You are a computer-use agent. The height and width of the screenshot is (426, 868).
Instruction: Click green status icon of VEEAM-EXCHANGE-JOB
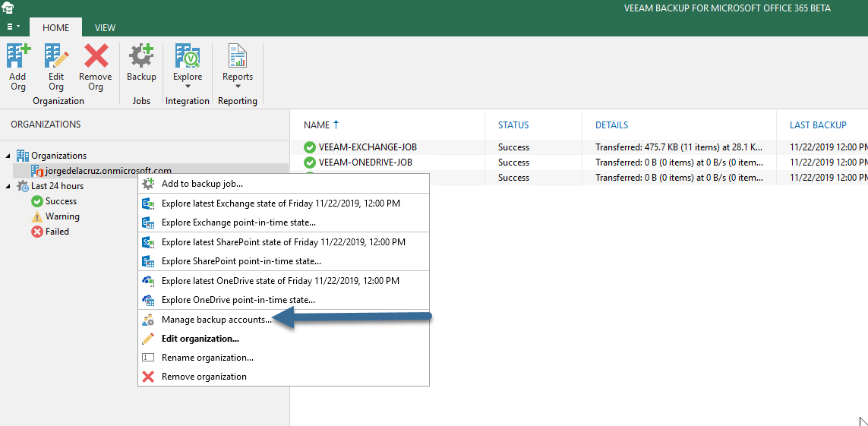[309, 147]
